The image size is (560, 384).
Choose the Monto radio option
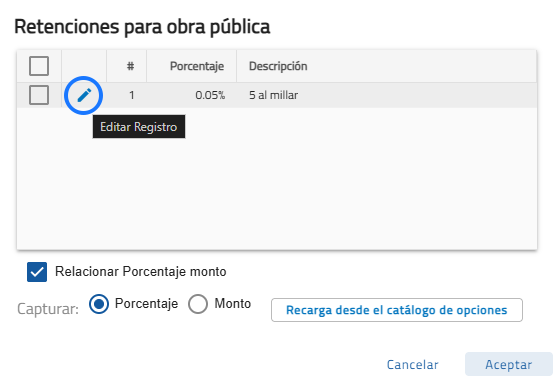pos(198,304)
